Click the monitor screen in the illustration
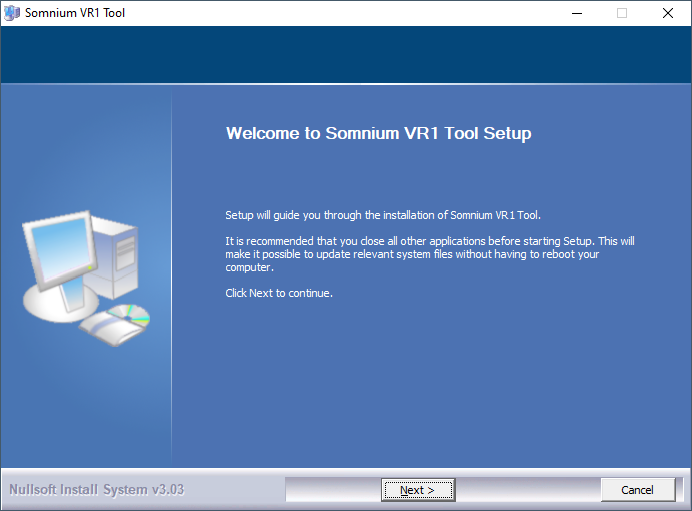This screenshot has height=511, width=692. click(62, 249)
